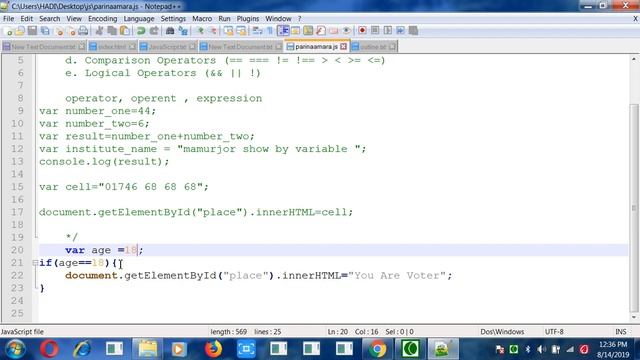Open the Encoding menu
This screenshot has width=640, height=360.
(102, 19)
